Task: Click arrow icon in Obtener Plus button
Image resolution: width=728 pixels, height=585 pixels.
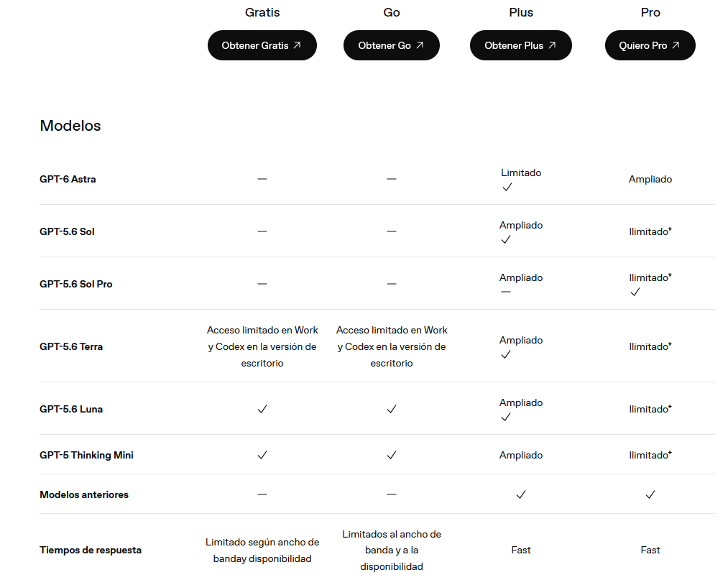Action: 552,45
